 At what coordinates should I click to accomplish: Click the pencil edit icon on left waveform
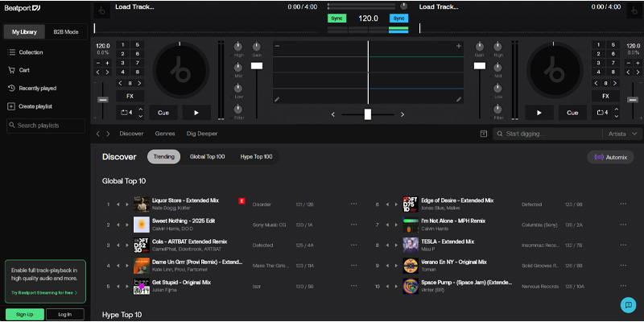[x=277, y=99]
